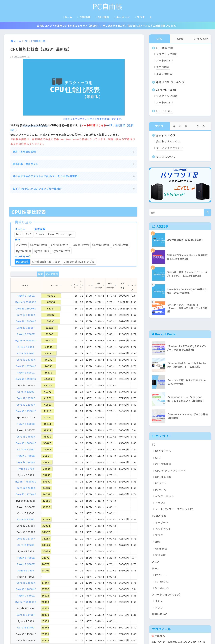Expand 特におすすめのデスクトップ向けCPU section
The image size is (215, 644).
coord(74,176)
